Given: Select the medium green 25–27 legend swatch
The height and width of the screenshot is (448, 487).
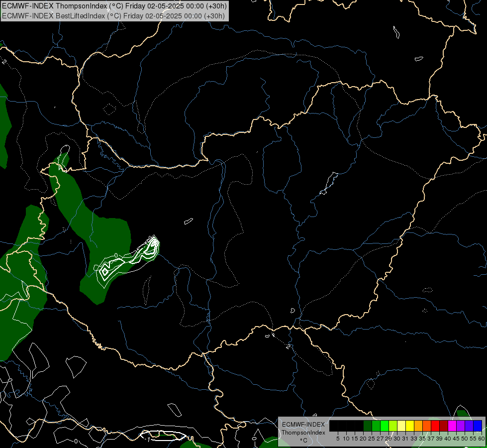Looking at the screenshot, I should click(x=376, y=426).
